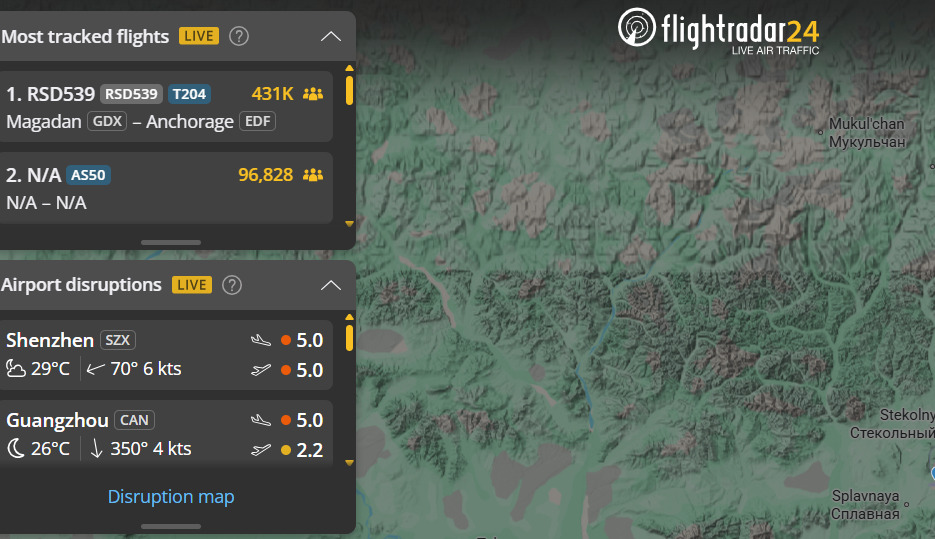Collapse the Most tracked flights panel
935x539 pixels.
tap(331, 36)
